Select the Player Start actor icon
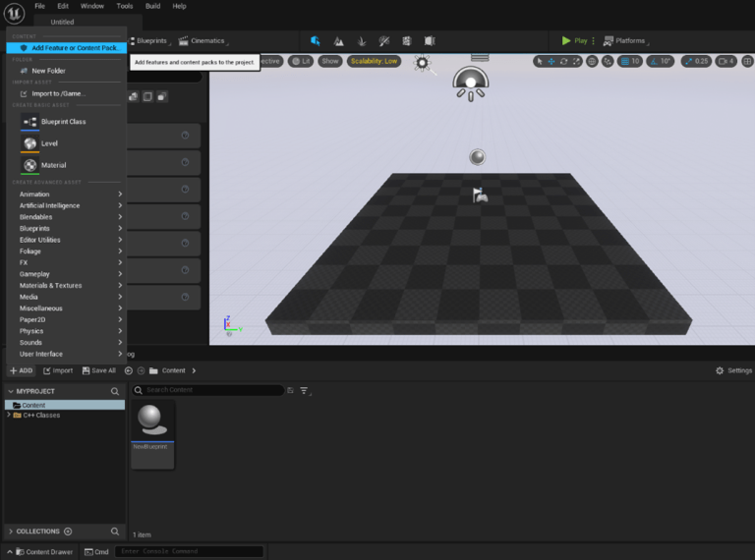The image size is (755, 560). tap(480, 195)
